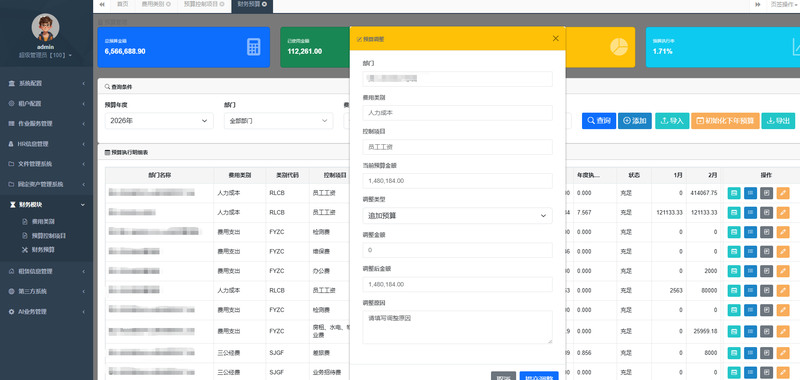Click the 112,261.00 used amount value
Viewport: 800px width, 380px height.
(305, 52)
